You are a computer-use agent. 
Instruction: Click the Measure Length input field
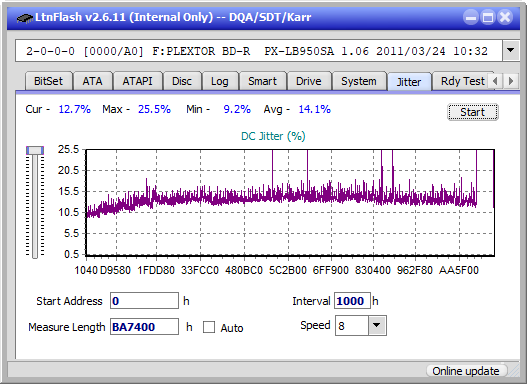(x=145, y=327)
